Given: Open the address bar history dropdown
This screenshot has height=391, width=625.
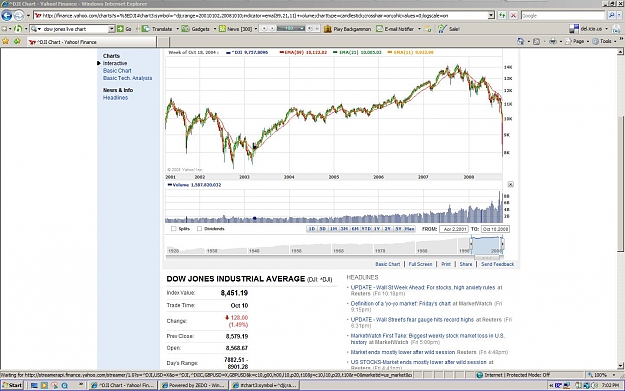Looking at the screenshot, I should (491, 16).
